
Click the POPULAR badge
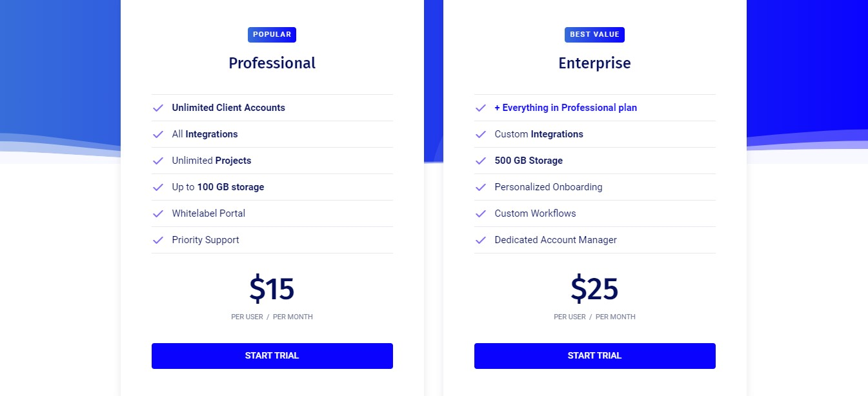click(x=272, y=35)
